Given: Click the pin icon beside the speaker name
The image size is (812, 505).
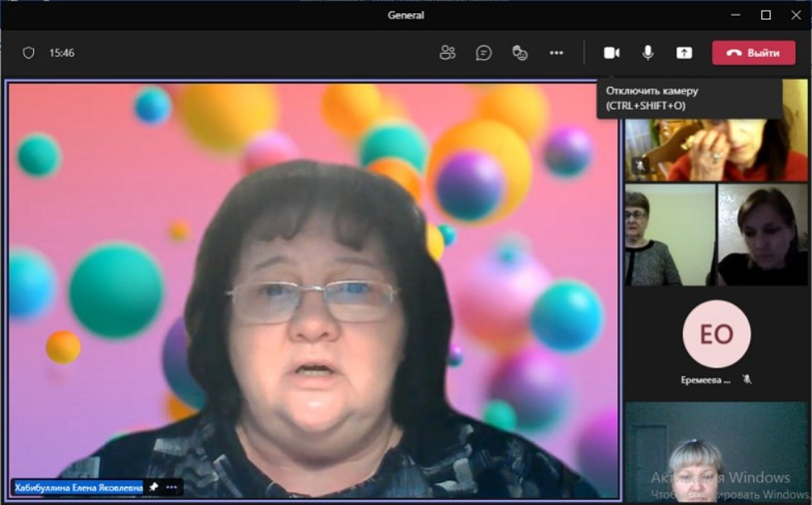Looking at the screenshot, I should [153, 488].
